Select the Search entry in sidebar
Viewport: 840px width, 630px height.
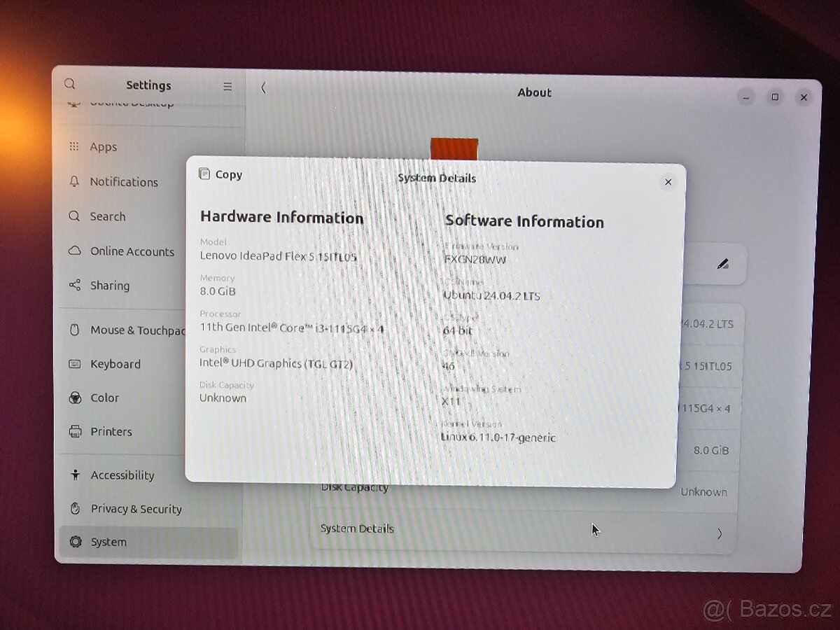[x=73, y=216]
